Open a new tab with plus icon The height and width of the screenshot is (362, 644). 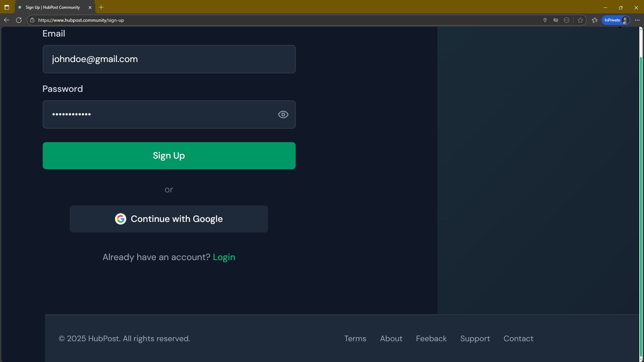coord(101,7)
